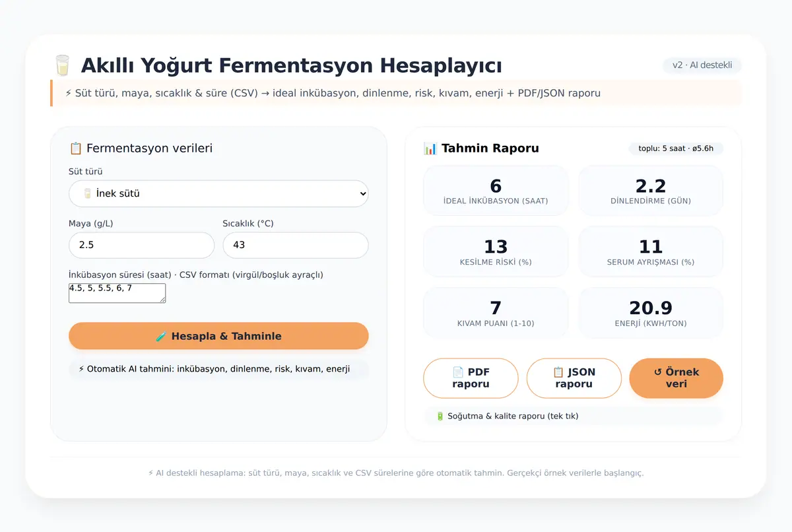Click the toplu: 5 saat · ø5.6h badge
Image resolution: width=792 pixels, height=532 pixels.
click(x=676, y=149)
